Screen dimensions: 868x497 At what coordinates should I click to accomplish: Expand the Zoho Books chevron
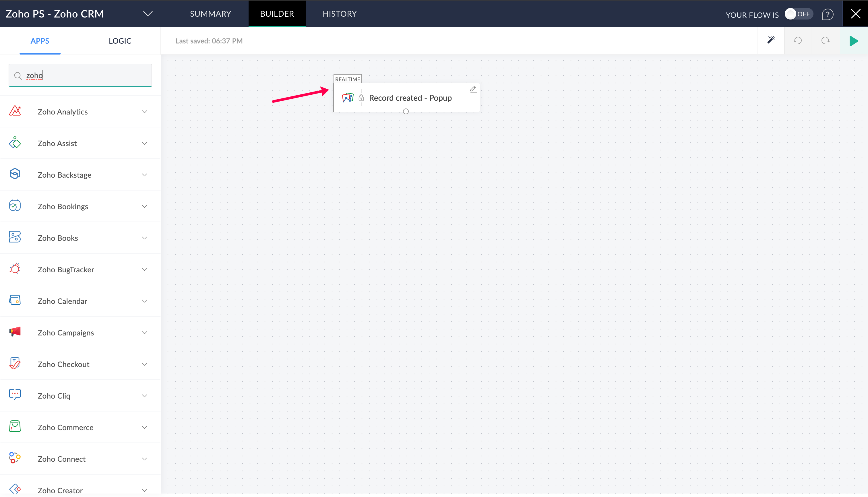144,238
